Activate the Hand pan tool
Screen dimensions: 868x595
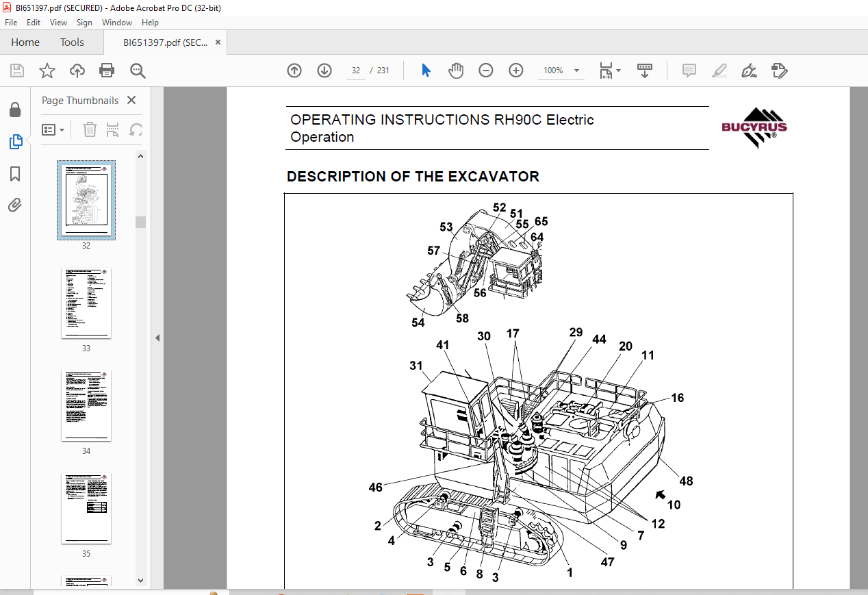pyautogui.click(x=456, y=71)
